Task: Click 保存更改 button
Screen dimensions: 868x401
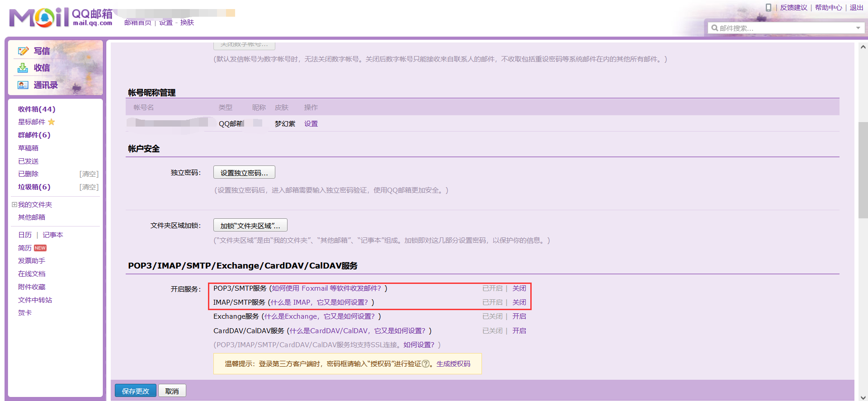Action: pyautogui.click(x=136, y=391)
